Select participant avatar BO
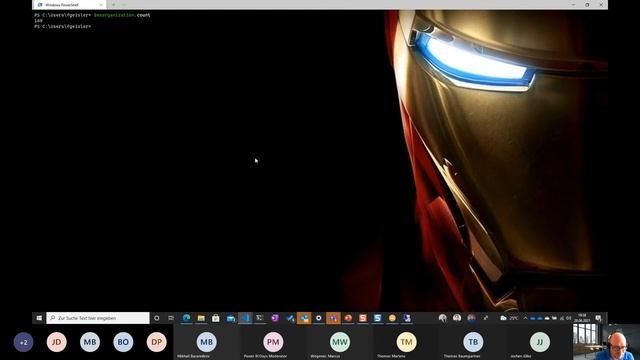640x360 pixels. pos(123,342)
